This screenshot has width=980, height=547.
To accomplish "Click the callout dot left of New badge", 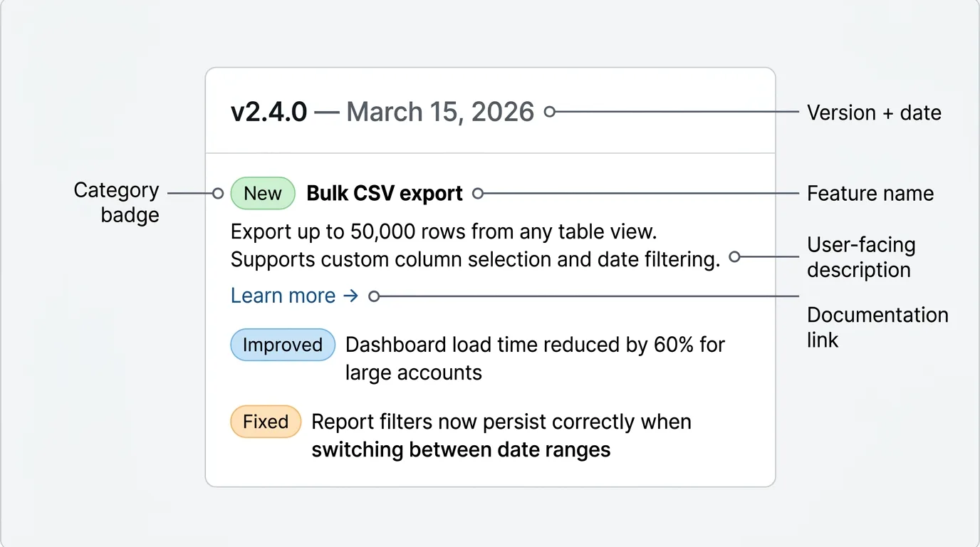I will [x=219, y=193].
